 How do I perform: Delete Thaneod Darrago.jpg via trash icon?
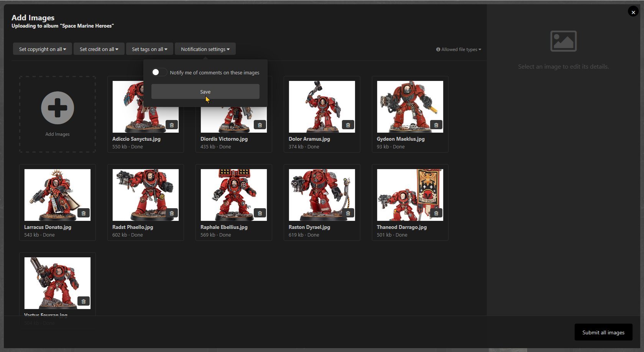click(x=436, y=213)
